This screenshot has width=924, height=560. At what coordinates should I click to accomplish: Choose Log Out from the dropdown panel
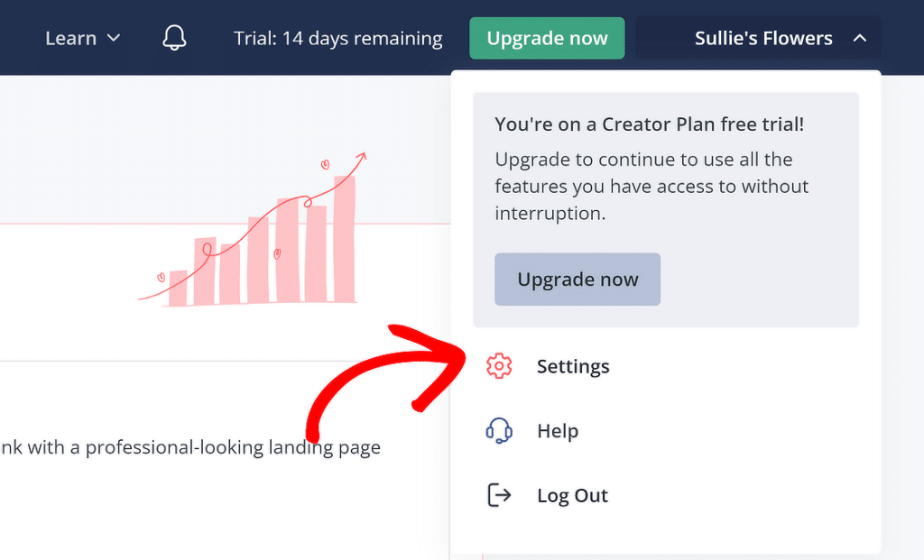coord(572,494)
